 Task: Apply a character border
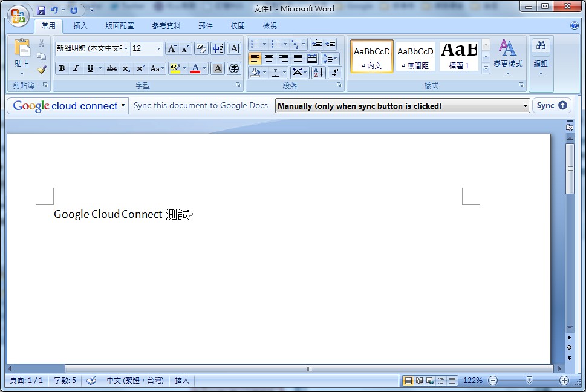(x=234, y=48)
